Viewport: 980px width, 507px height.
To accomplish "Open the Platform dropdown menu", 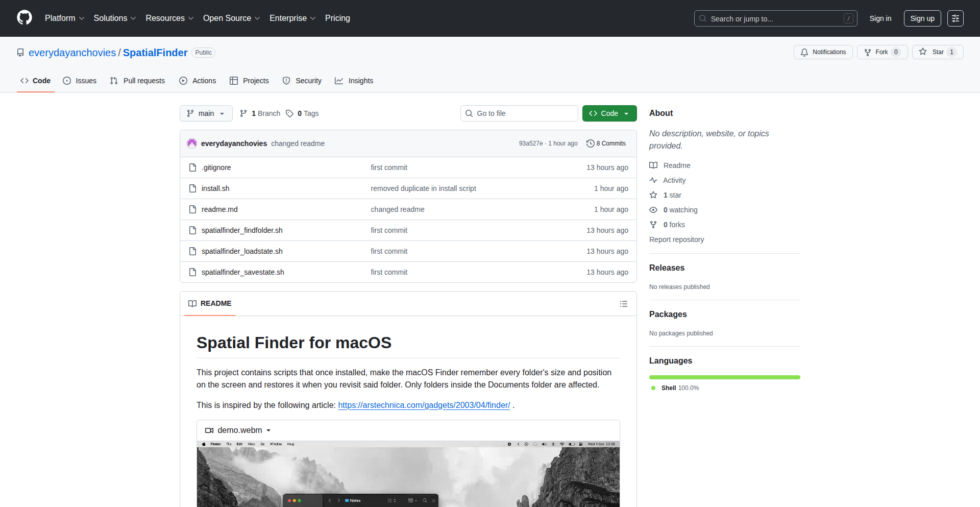I will coord(64,18).
